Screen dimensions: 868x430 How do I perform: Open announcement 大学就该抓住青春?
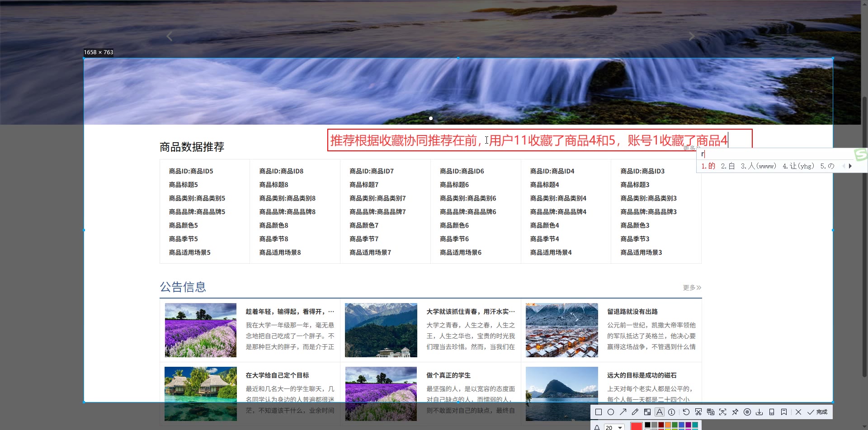coord(471,312)
